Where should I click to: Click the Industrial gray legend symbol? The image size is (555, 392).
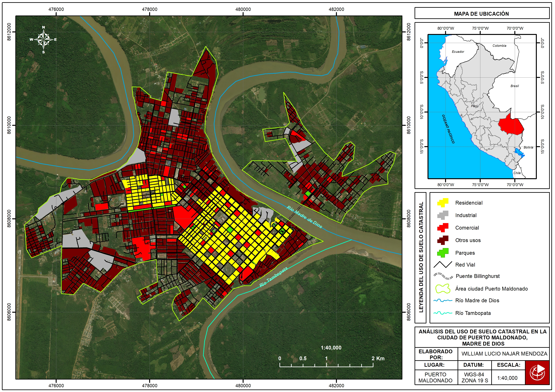(x=443, y=215)
